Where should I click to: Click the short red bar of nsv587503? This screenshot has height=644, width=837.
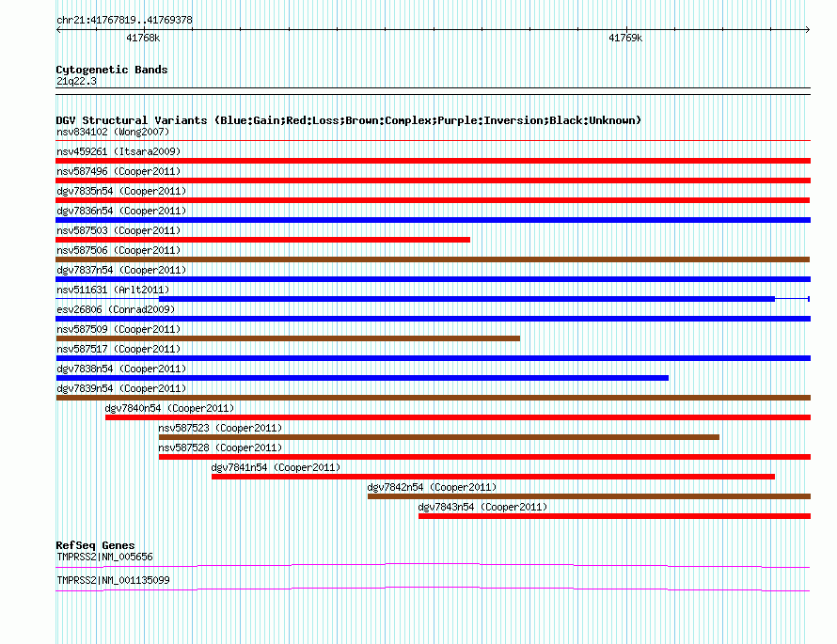(x=263, y=240)
